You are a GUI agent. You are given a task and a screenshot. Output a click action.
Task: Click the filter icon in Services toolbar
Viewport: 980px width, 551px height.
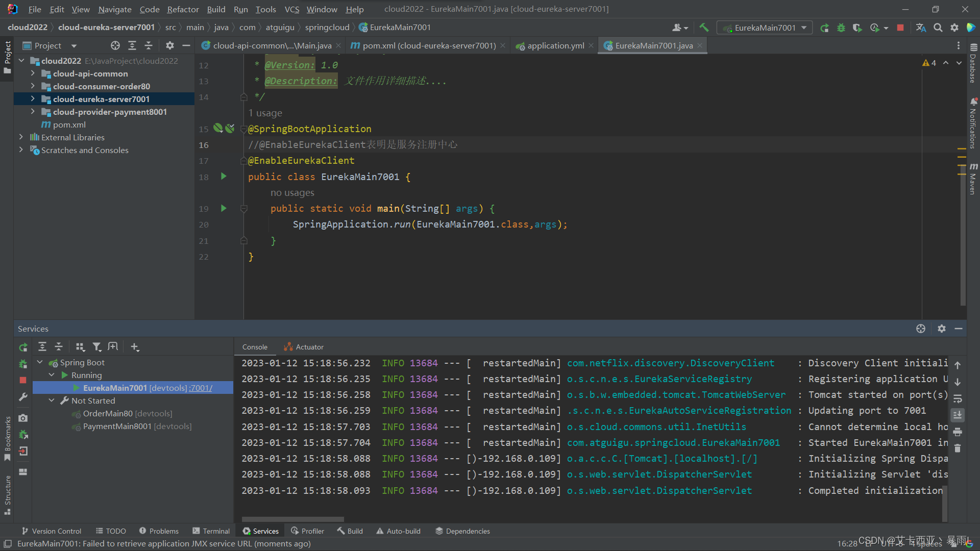(x=96, y=347)
